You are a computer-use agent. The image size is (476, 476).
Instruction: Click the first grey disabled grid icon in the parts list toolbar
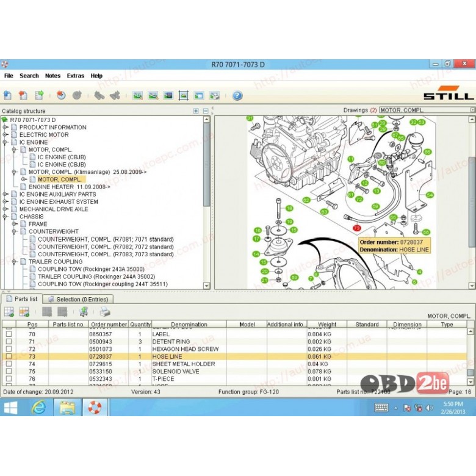coord(47,311)
